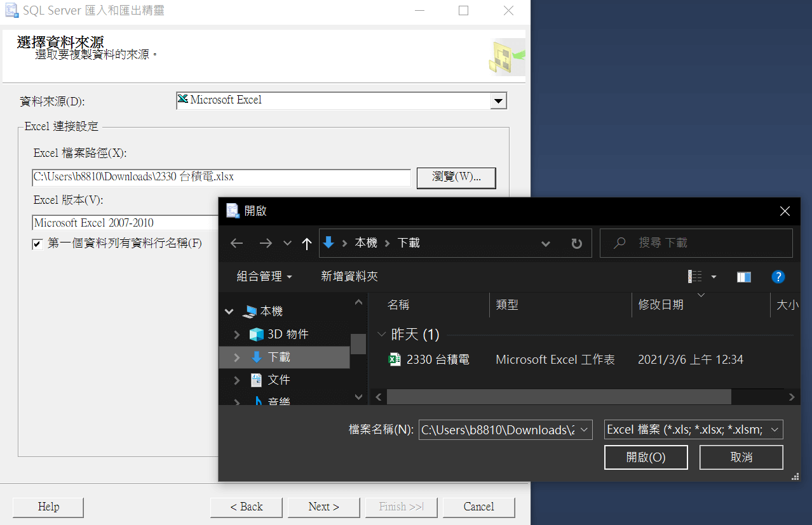Create a new folder (新增資料夾)
The height and width of the screenshot is (525, 812).
(349, 277)
